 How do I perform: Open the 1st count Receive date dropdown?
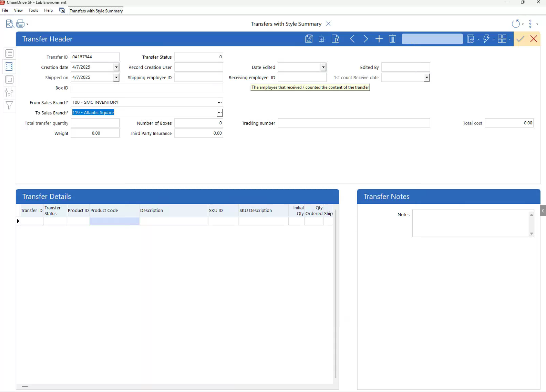427,78
